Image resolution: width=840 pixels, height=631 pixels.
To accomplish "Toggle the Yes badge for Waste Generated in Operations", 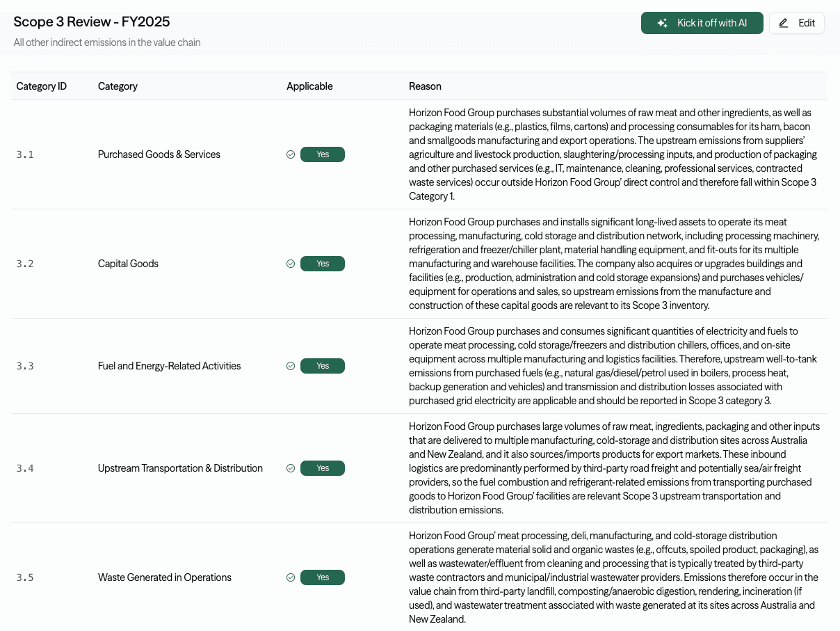I will [323, 577].
